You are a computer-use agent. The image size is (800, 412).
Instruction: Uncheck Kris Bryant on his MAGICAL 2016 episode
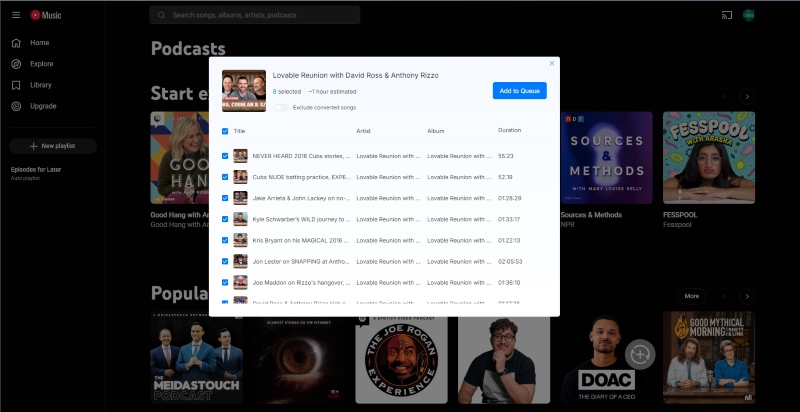tap(225, 240)
